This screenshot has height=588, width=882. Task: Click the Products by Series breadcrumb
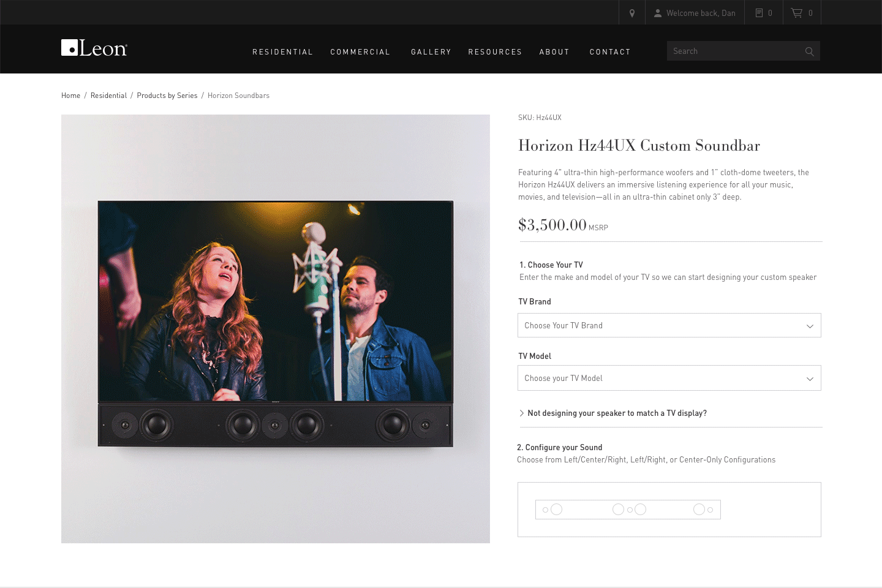(x=167, y=96)
